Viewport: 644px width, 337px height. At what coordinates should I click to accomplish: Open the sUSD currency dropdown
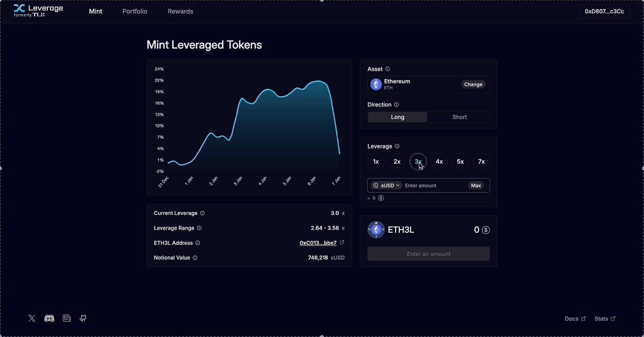click(386, 185)
